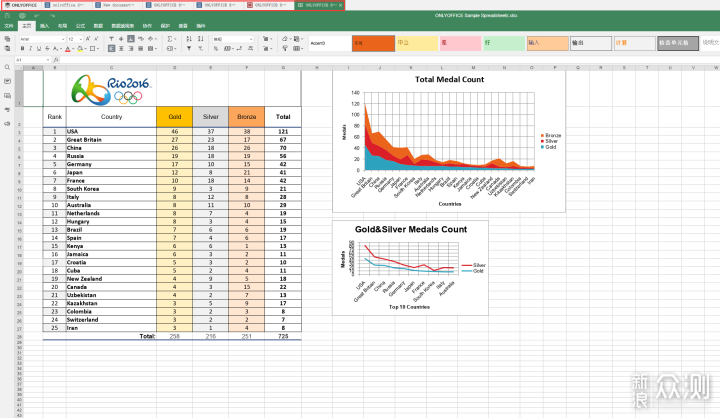Select the Gold&Silver Medals Count chart
The image size is (720, 418).
(x=411, y=268)
